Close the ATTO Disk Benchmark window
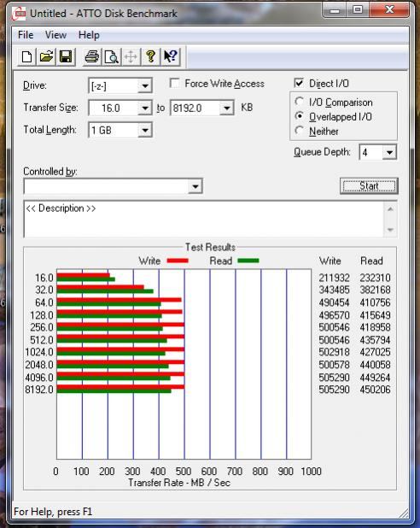Screen dimensions: 420x528 [389, 10]
